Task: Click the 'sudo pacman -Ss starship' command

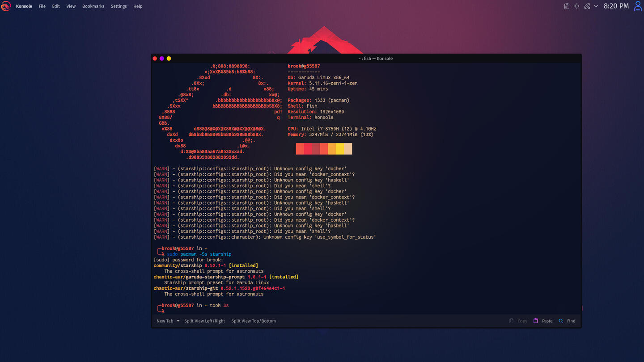Action: [x=199, y=254]
